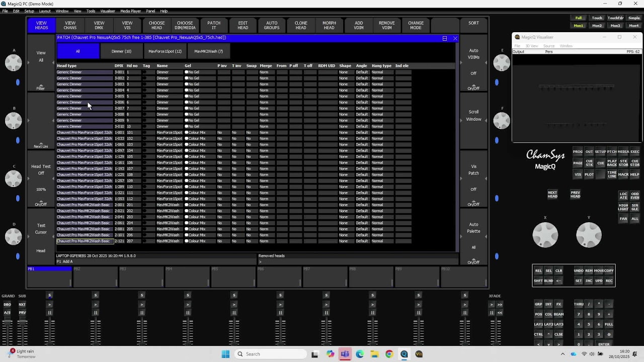The height and width of the screenshot is (362, 644).
Task: Switch to Mon2 monitor
Action: [x=597, y=26]
